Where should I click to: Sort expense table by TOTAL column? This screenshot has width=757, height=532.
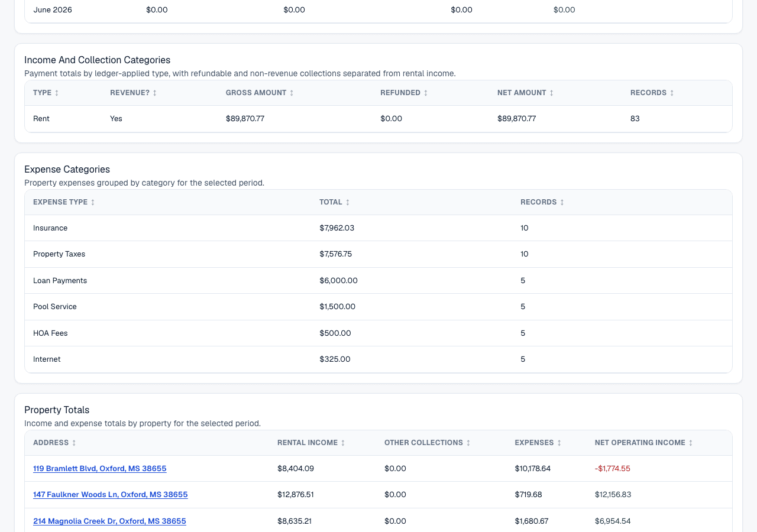335,202
